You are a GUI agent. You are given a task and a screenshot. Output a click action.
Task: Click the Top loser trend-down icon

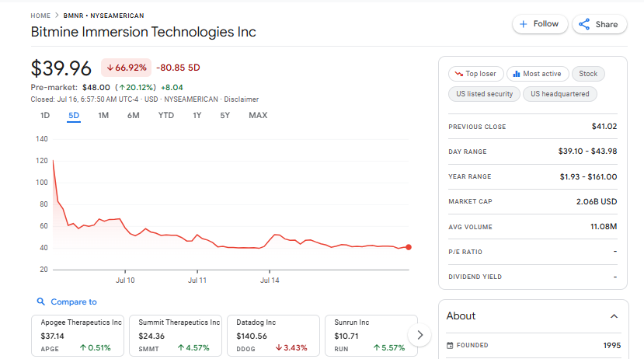(x=459, y=74)
